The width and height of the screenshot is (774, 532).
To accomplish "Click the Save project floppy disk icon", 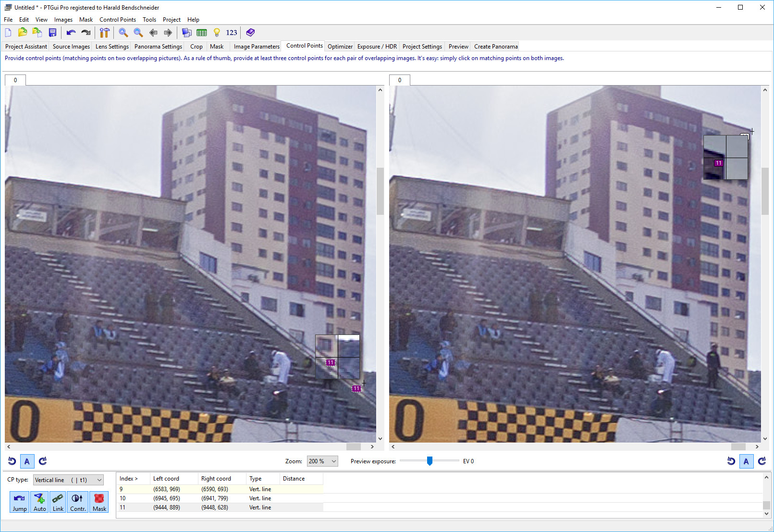I will tap(53, 33).
